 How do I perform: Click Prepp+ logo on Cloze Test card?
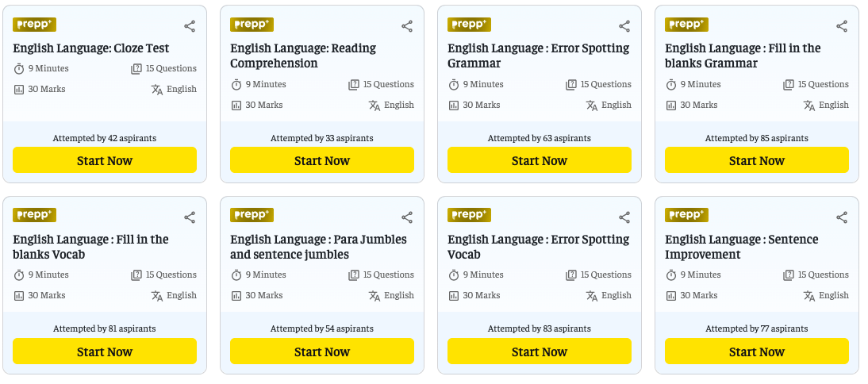(35, 25)
